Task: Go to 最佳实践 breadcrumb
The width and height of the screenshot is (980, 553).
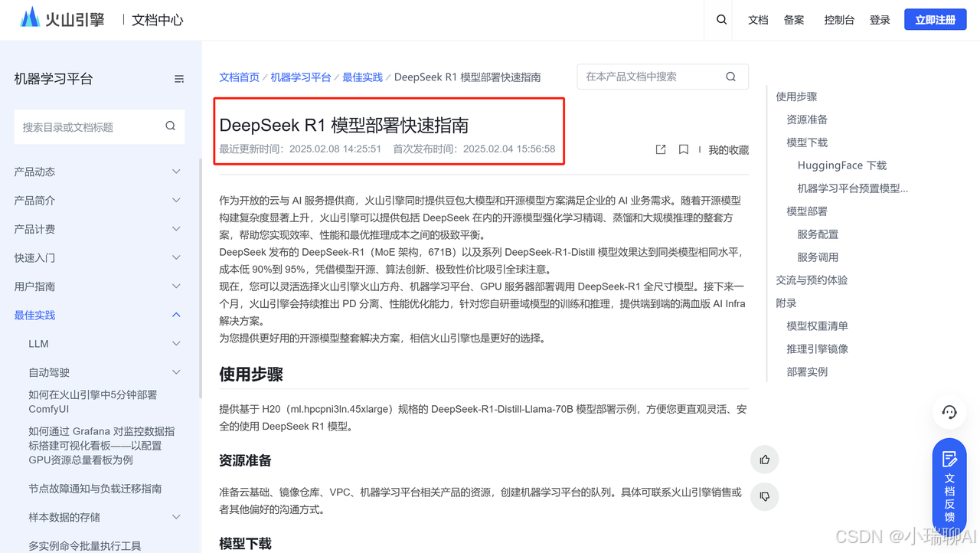Action: 362,77
